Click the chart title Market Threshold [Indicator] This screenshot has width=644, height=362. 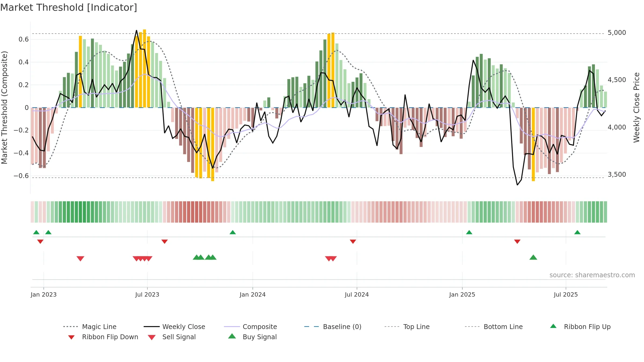click(69, 8)
